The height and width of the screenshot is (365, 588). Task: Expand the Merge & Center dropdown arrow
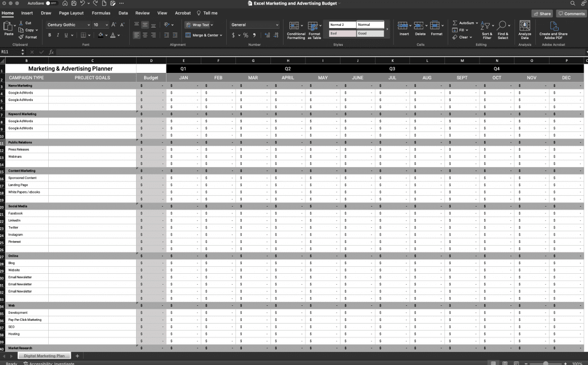tap(221, 35)
